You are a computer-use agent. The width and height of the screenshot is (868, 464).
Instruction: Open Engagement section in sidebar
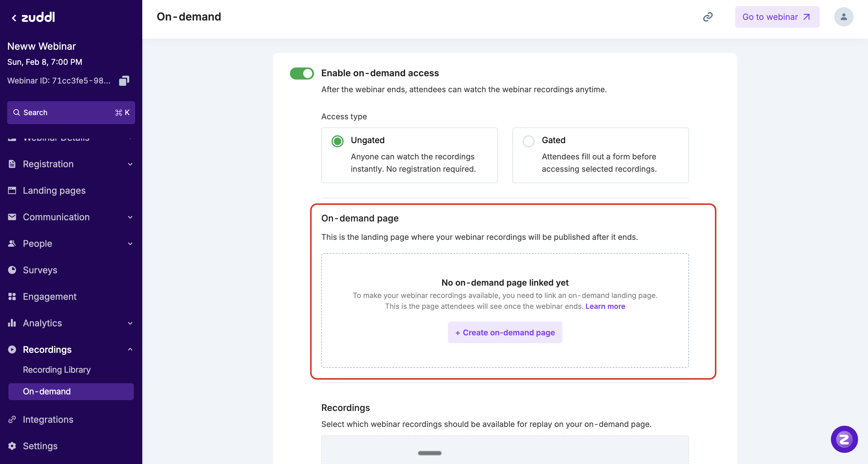[x=49, y=296]
